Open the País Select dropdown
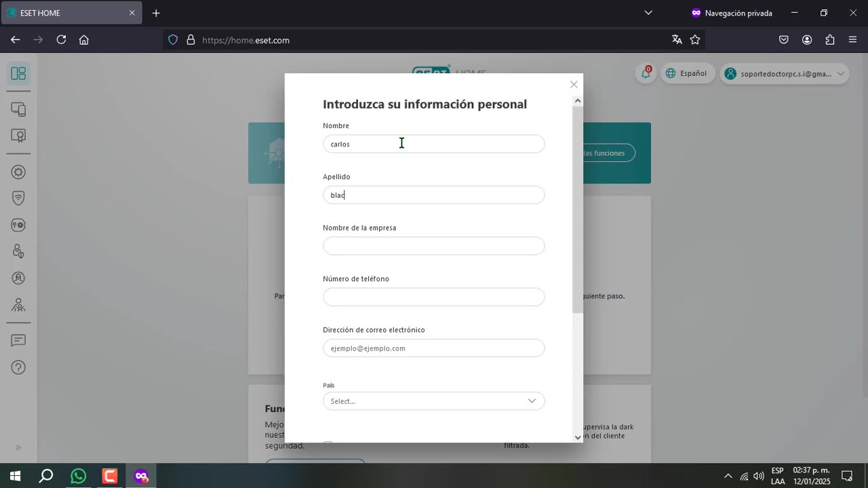Screen dimensions: 868x488 433,401
